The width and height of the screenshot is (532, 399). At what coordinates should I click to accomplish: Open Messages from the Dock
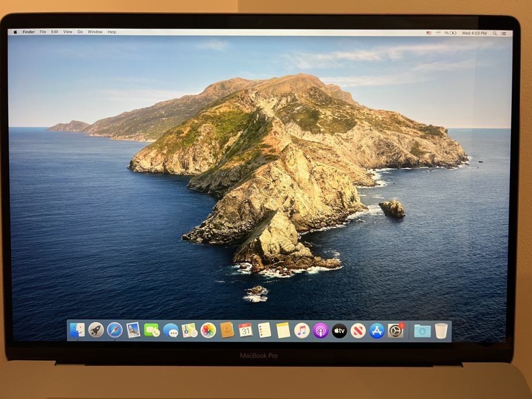coord(171,330)
